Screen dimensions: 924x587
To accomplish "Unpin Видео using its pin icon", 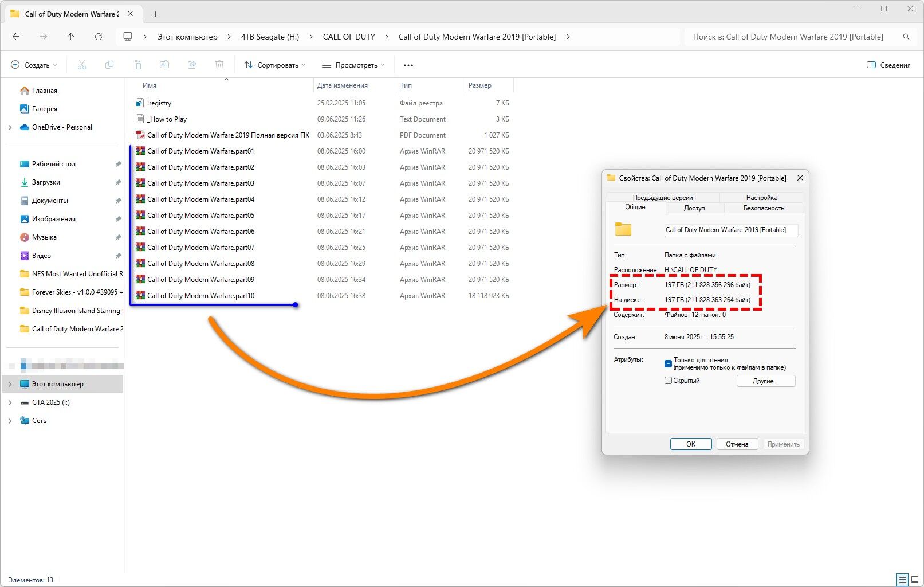I will pyautogui.click(x=118, y=256).
